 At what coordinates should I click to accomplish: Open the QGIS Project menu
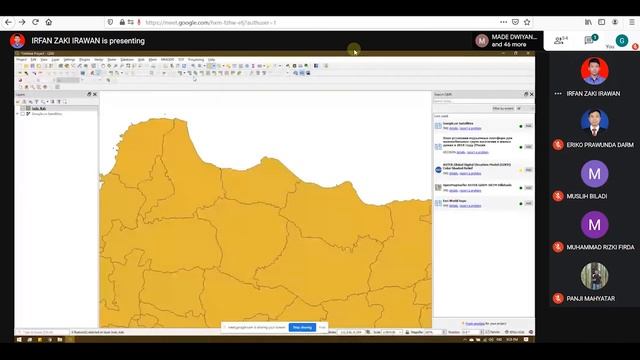coord(21,60)
